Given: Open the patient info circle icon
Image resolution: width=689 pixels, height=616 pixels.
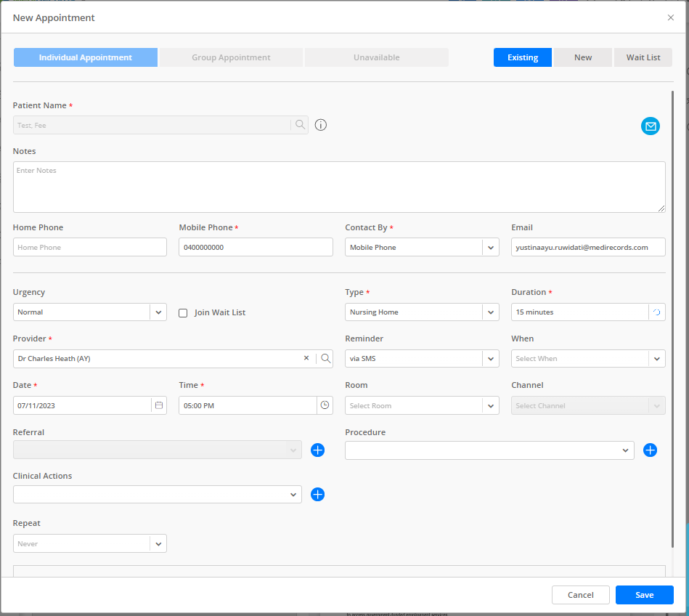Looking at the screenshot, I should 321,125.
